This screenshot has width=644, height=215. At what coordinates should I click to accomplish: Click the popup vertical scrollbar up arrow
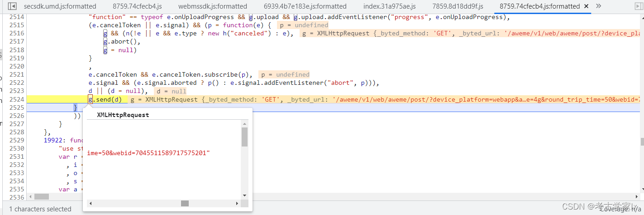245,124
